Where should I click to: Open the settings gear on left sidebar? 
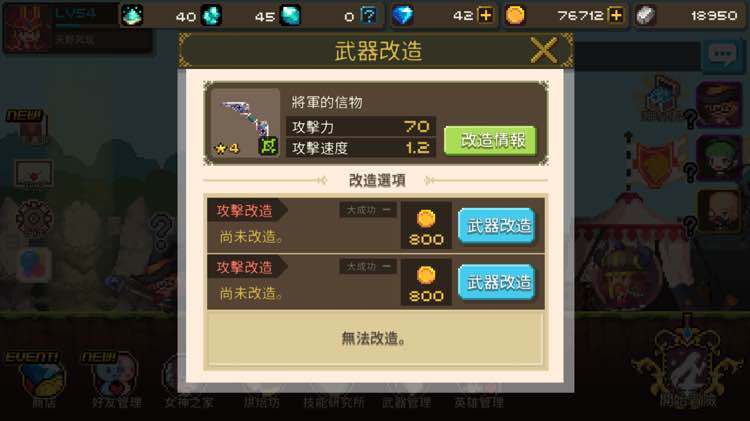pos(33,219)
